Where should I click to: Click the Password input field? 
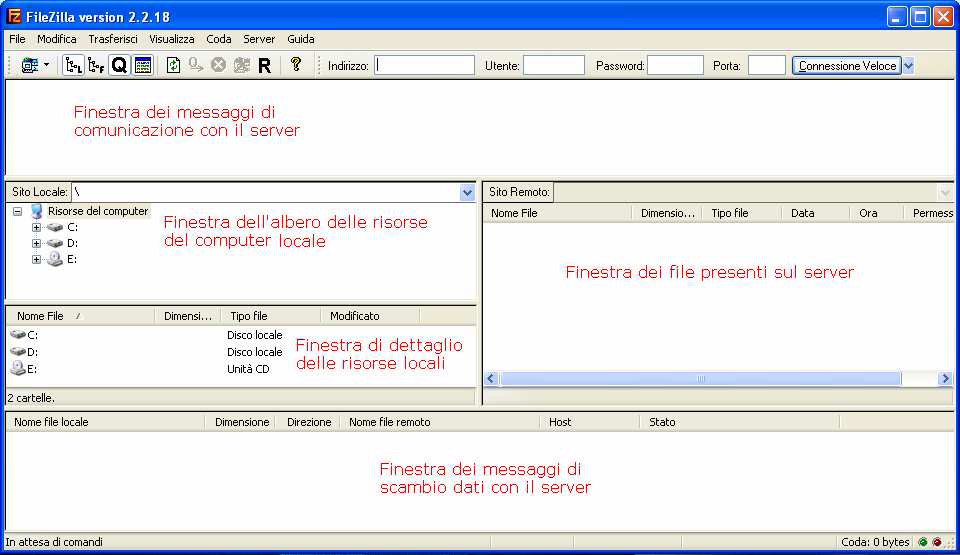pyautogui.click(x=675, y=65)
